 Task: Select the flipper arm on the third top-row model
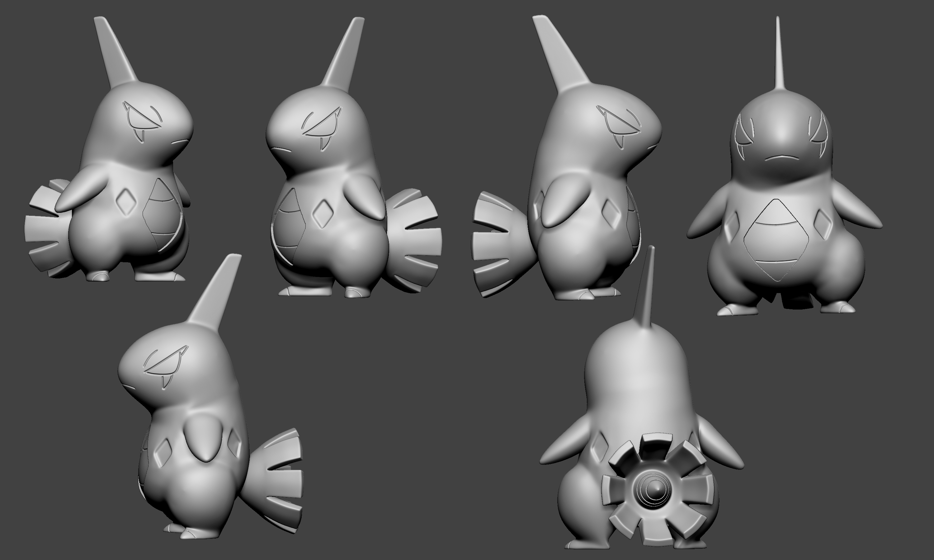click(x=563, y=203)
